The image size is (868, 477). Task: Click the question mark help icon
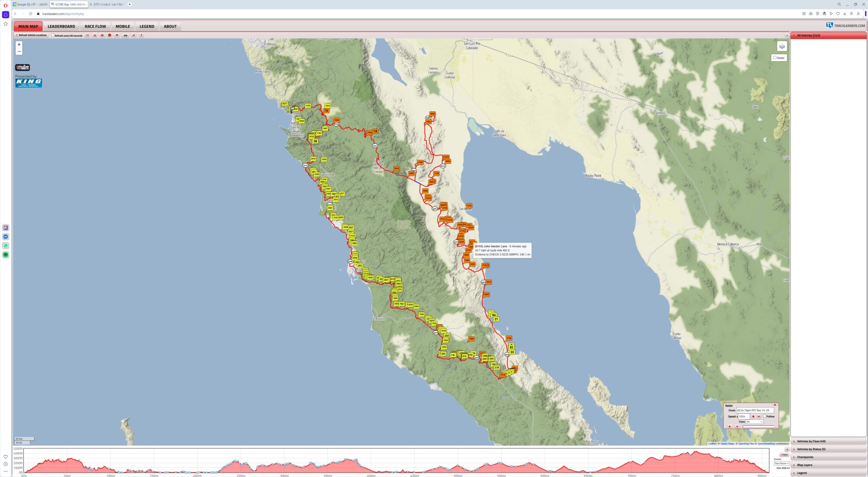tap(141, 36)
